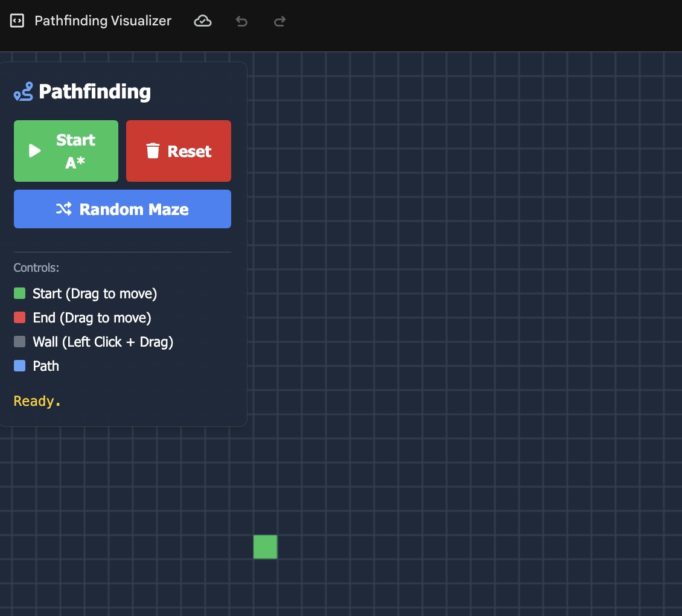Click the redo arrow icon
This screenshot has height=616, width=682.
coord(279,21)
